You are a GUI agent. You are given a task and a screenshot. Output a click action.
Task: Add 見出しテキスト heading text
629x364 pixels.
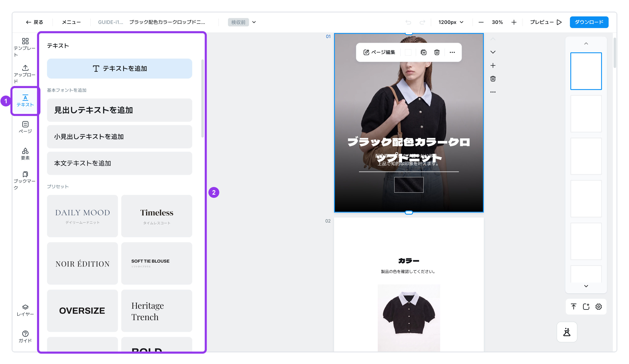[x=120, y=110]
